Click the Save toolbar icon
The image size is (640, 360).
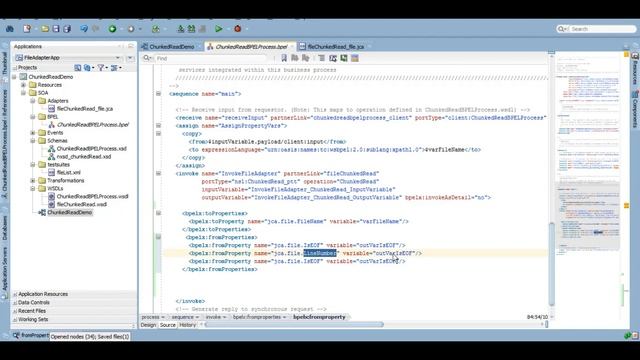coord(56,29)
